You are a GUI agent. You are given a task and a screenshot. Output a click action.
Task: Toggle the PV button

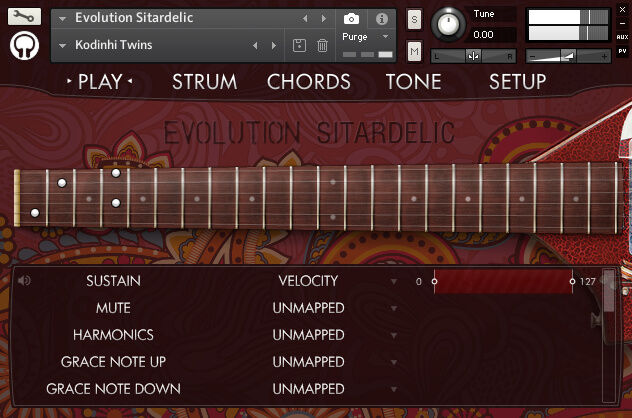click(x=622, y=51)
